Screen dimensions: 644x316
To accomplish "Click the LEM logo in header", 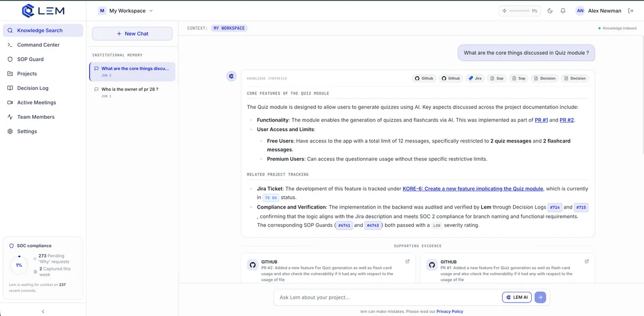I will [43, 11].
